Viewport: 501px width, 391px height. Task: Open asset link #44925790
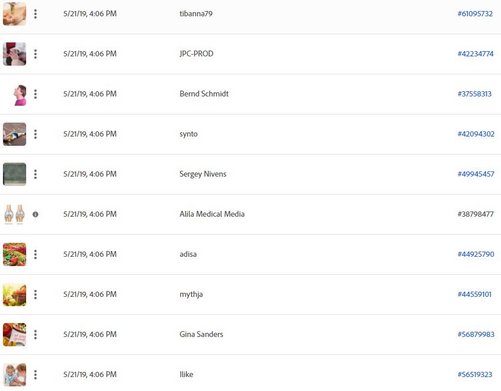click(x=476, y=254)
